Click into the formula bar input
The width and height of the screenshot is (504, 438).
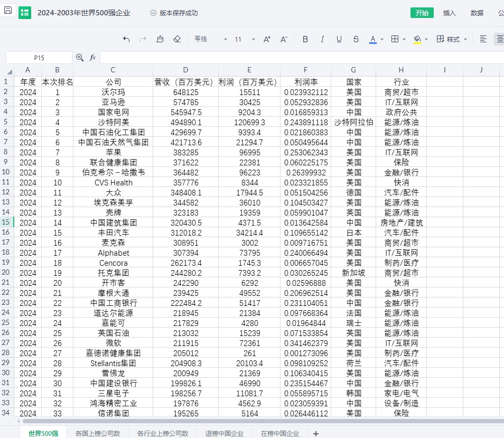point(302,58)
